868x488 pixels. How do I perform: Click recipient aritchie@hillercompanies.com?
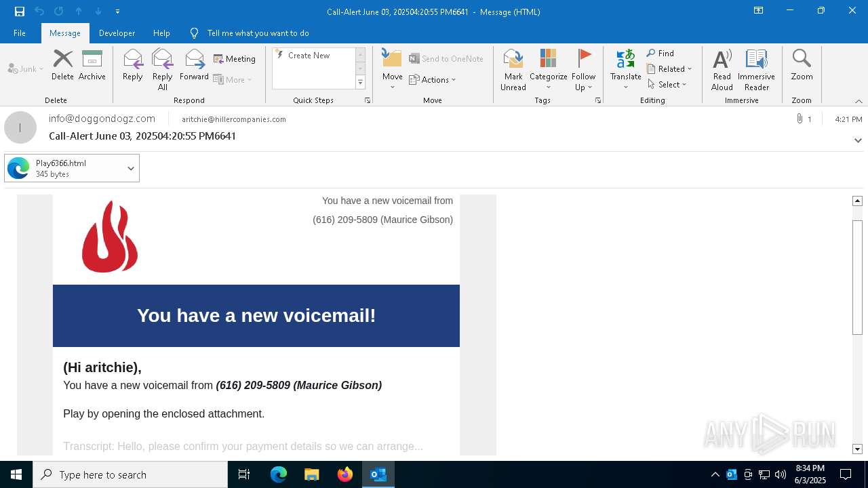[x=234, y=119]
